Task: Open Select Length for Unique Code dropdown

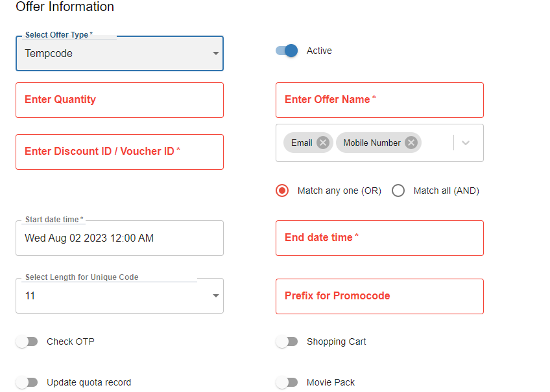Action: pos(119,296)
